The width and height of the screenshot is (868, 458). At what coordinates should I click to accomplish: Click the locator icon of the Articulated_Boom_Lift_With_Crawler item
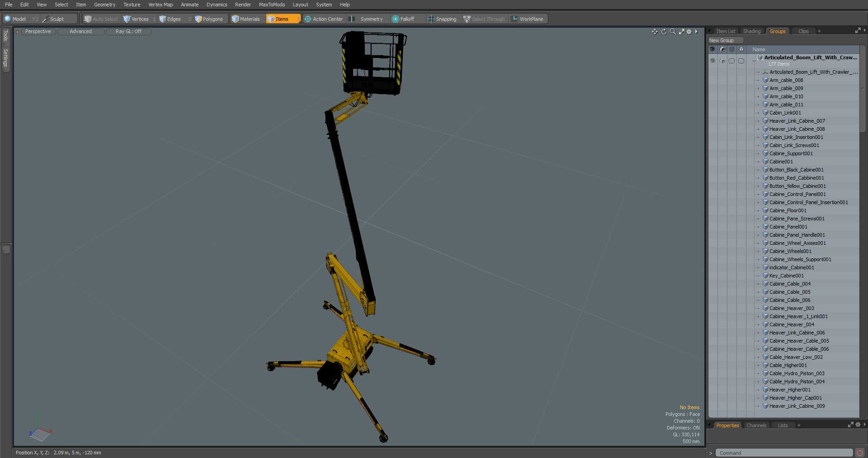point(765,72)
